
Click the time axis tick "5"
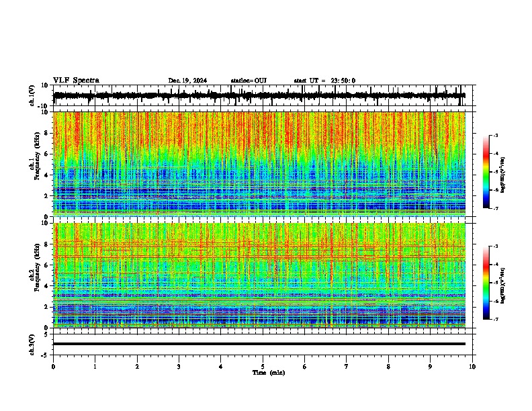click(263, 367)
